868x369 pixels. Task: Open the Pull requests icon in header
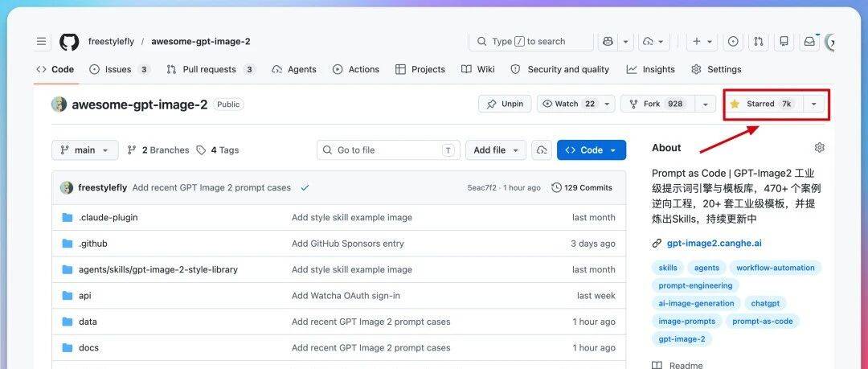(x=759, y=42)
